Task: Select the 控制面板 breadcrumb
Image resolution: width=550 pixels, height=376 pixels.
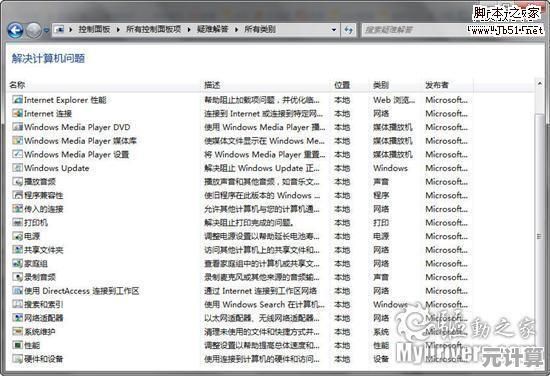Action: (x=94, y=29)
